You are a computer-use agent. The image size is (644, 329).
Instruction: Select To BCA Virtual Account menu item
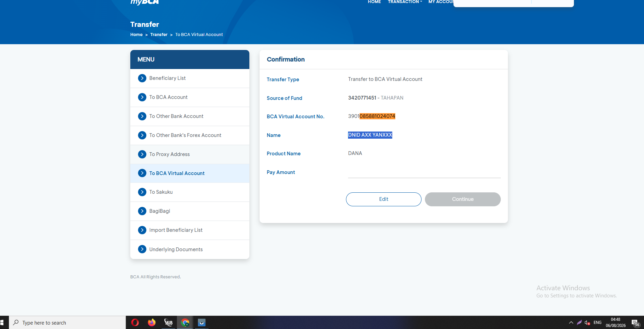[190, 173]
